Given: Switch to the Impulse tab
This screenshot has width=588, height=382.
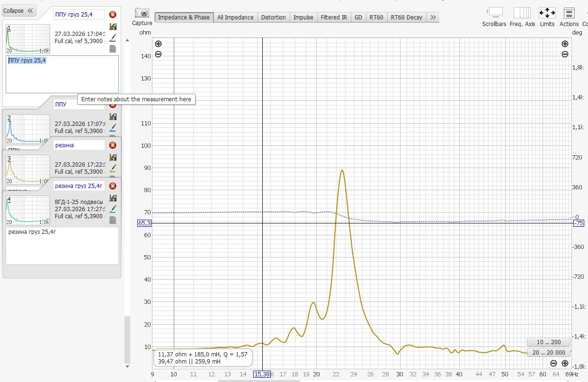Looking at the screenshot, I should pyautogui.click(x=303, y=18).
